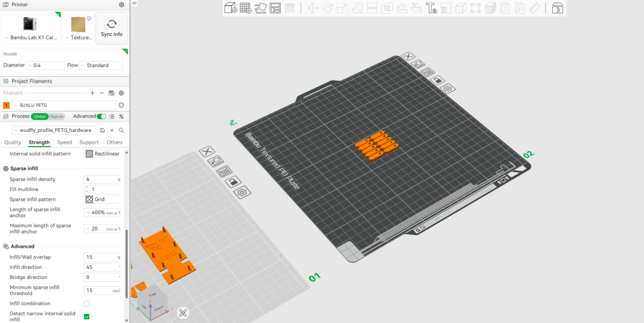Click plate 02 lock icon
Screen dimensions: 644x323
point(438,80)
